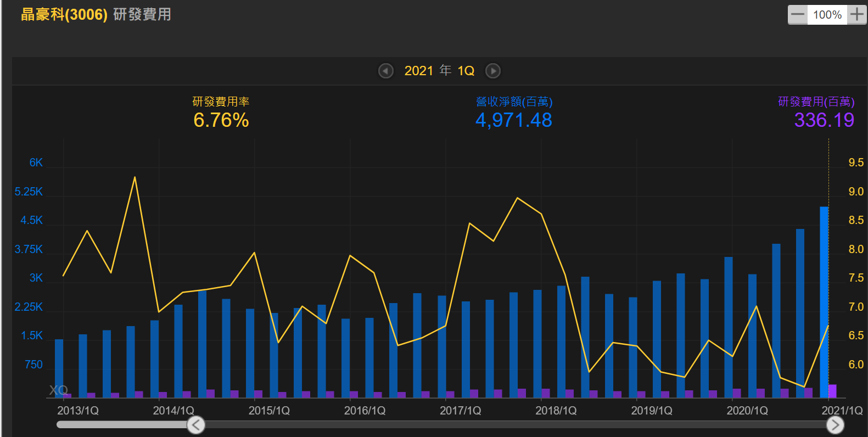Advance to the next quarter with right arrow
Screen dimensions: 868x437
click(x=493, y=71)
